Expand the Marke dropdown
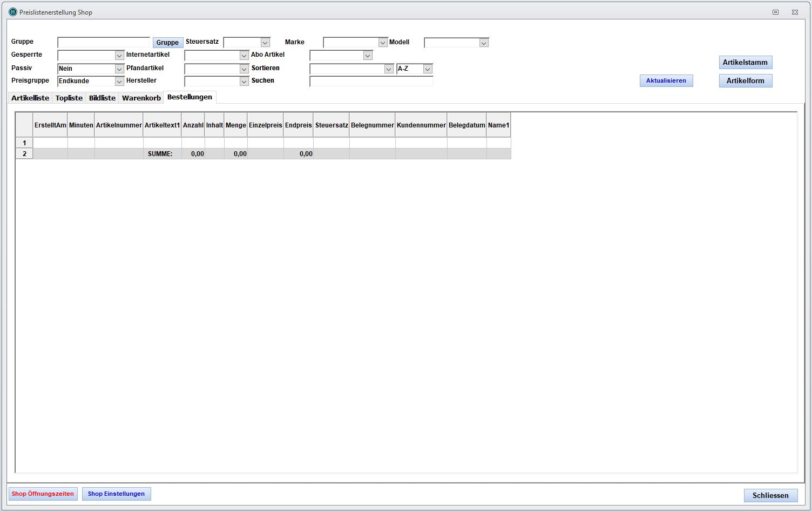The height and width of the screenshot is (512, 812). pos(383,43)
